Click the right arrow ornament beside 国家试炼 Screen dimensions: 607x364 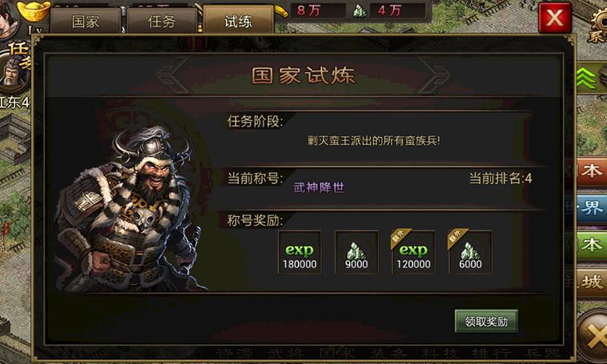click(433, 75)
